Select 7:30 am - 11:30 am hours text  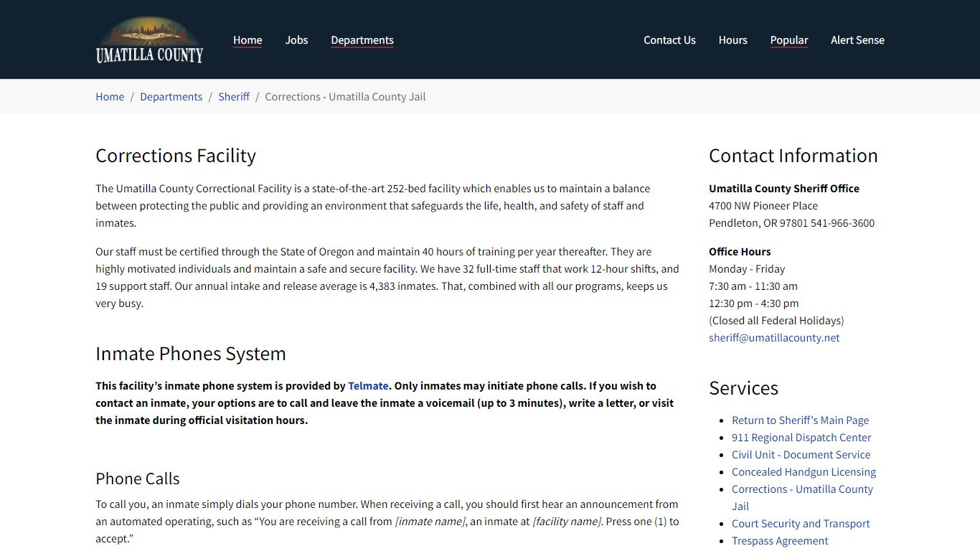coord(753,286)
